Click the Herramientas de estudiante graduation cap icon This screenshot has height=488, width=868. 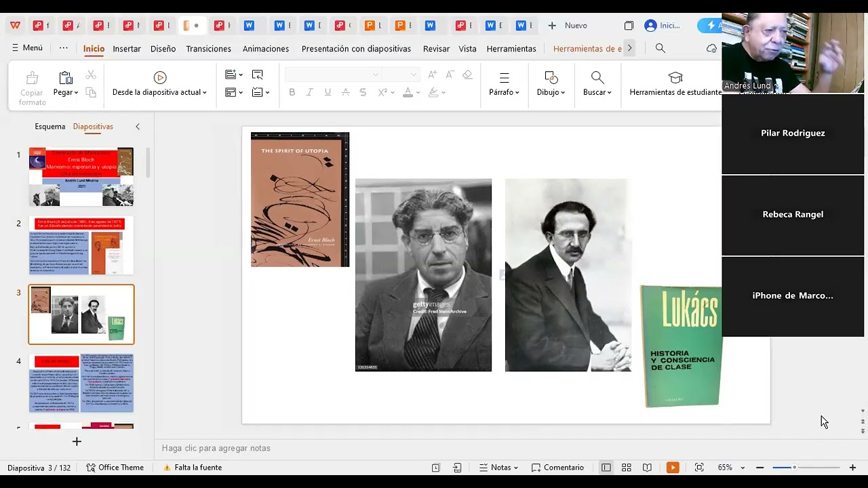(x=675, y=77)
